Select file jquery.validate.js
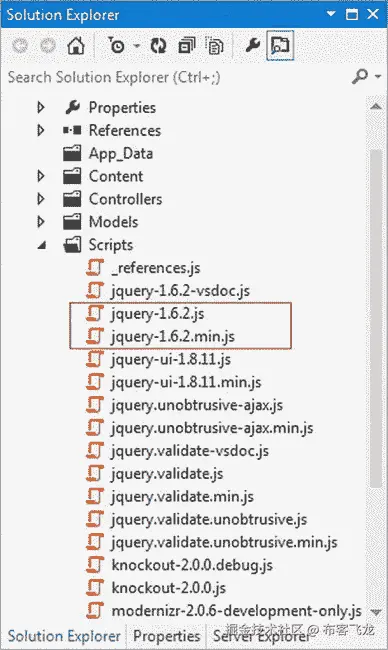Screen dimensions: 388x650 pos(167,474)
